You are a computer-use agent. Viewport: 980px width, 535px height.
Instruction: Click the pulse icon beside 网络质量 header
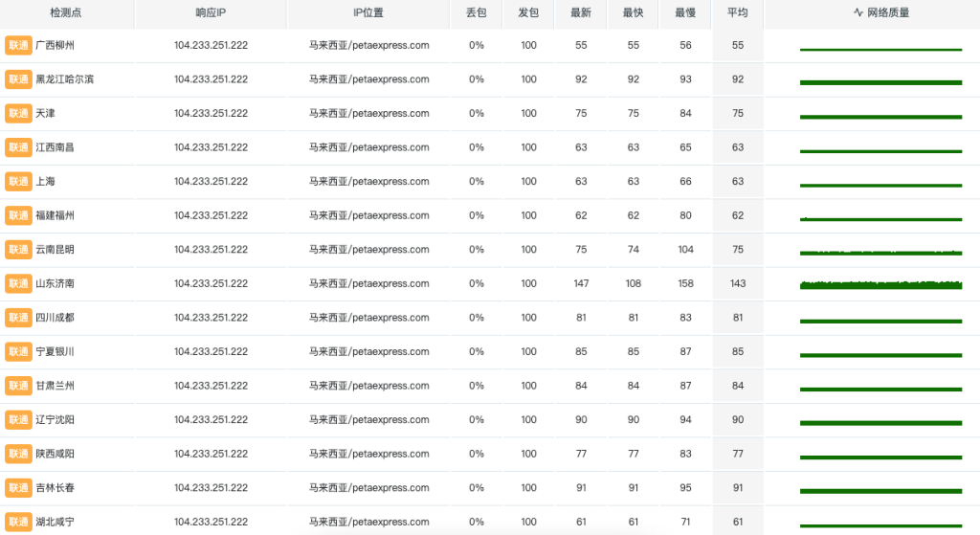(858, 13)
